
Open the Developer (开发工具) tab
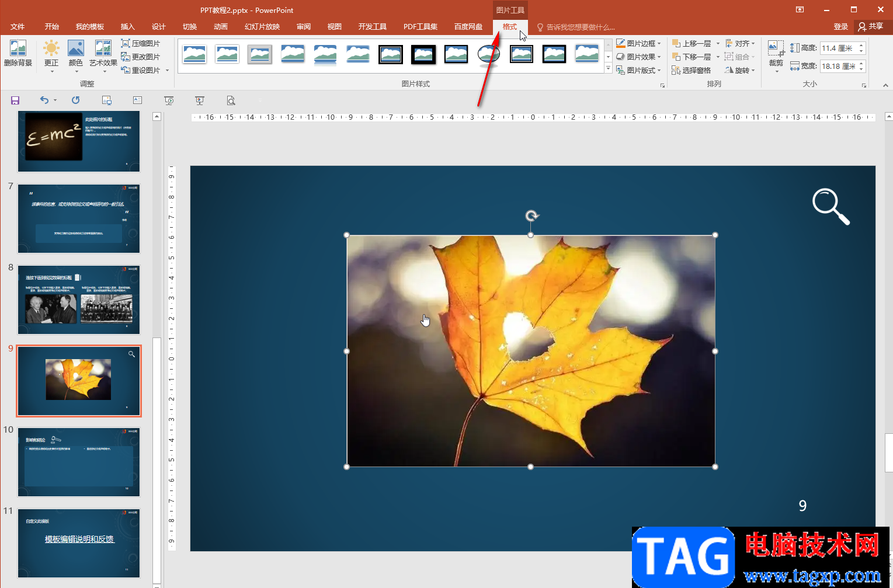click(x=373, y=27)
